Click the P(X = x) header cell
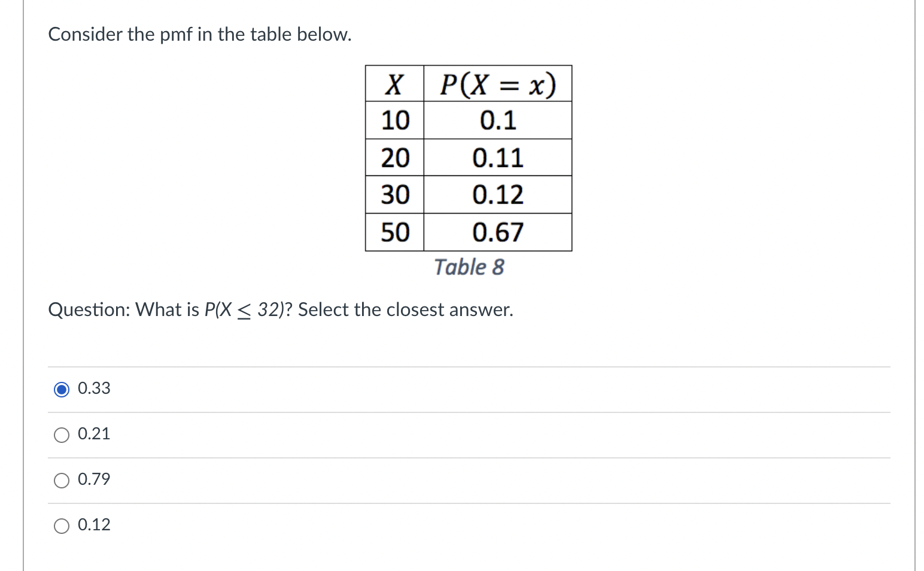This screenshot has width=924, height=571. tap(497, 84)
